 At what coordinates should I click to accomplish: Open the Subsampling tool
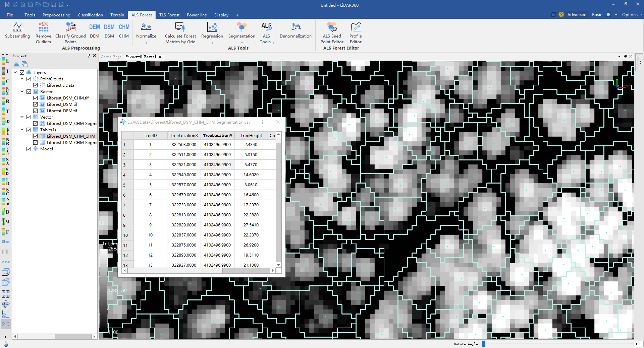(x=17, y=31)
